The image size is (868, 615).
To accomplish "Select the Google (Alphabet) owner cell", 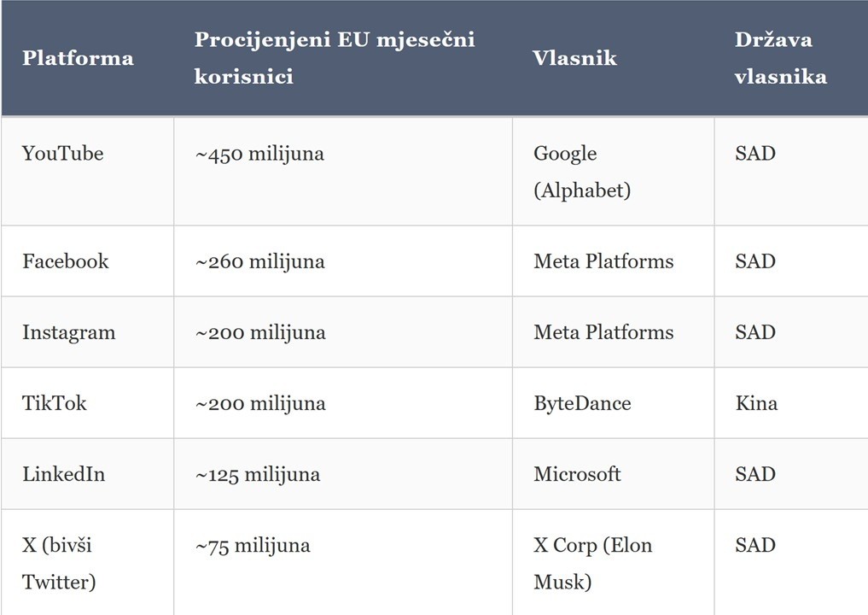I will tap(582, 172).
